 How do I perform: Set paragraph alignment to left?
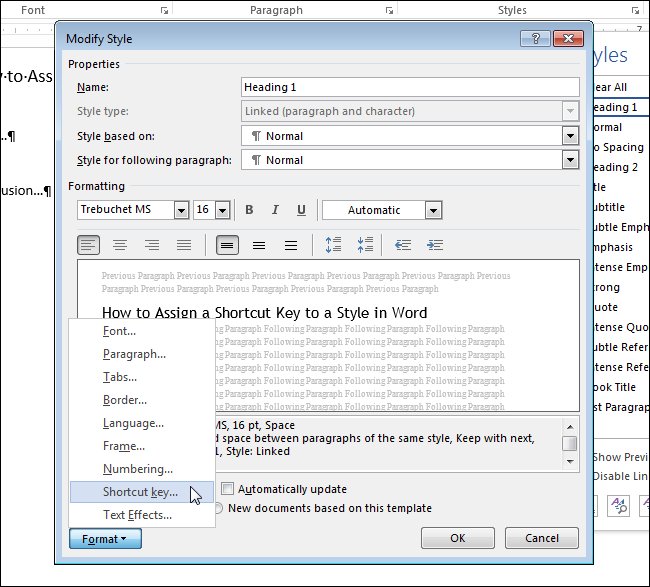click(88, 245)
